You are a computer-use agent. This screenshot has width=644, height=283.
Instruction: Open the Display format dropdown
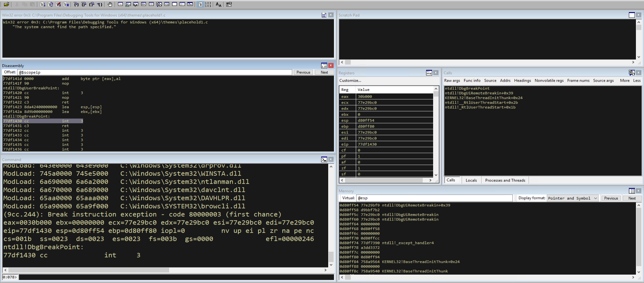pos(573,198)
